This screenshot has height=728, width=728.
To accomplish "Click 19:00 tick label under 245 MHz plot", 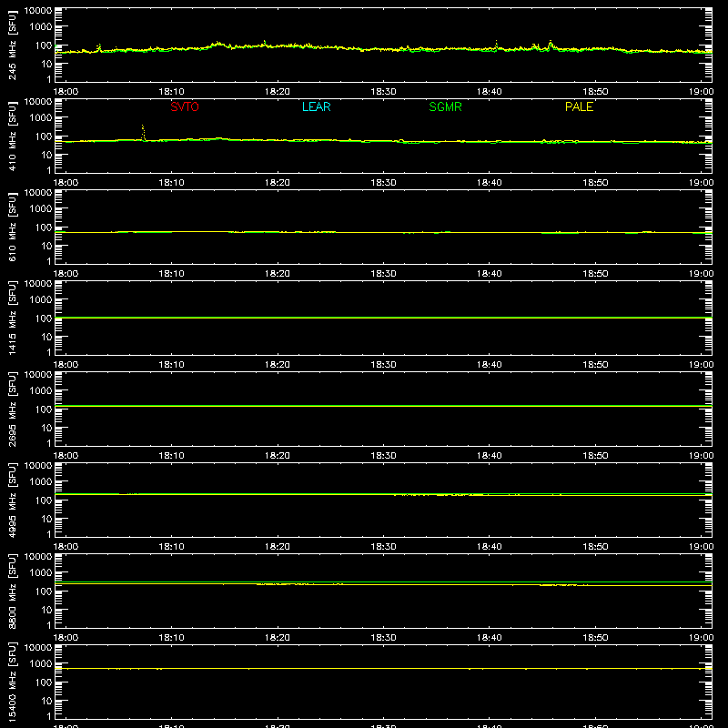I will [701, 92].
